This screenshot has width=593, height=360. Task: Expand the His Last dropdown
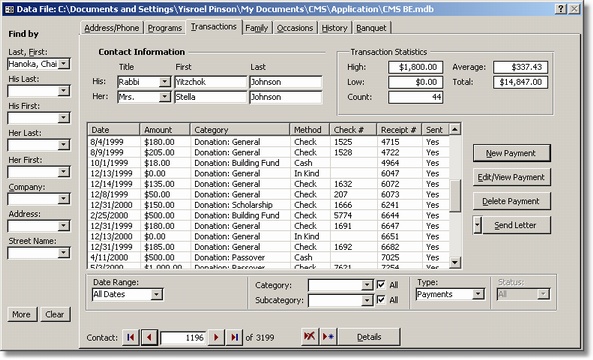pyautogui.click(x=64, y=91)
